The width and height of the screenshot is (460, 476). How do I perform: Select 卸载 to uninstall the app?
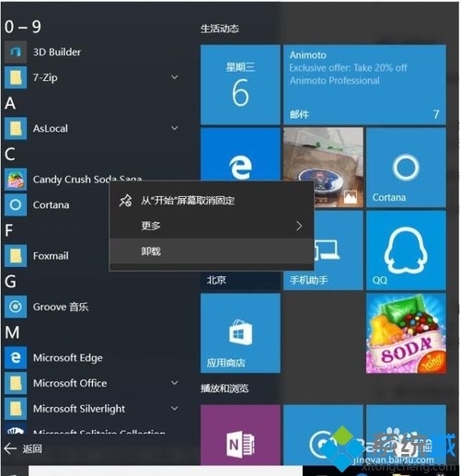tap(212, 251)
